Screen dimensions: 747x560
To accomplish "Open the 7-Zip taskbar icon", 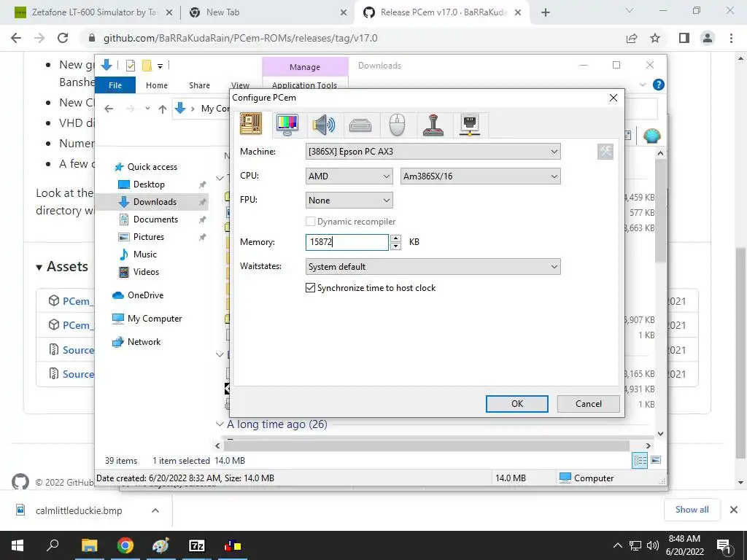I will click(x=197, y=545).
